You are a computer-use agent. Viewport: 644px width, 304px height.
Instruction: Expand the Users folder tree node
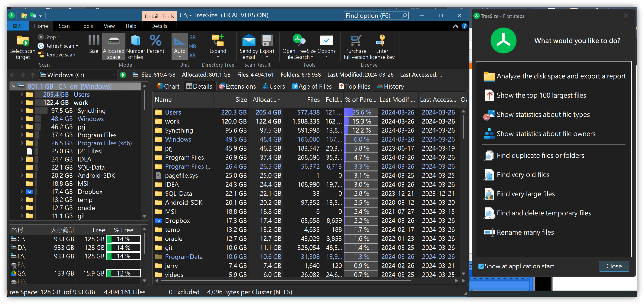coord(22,95)
